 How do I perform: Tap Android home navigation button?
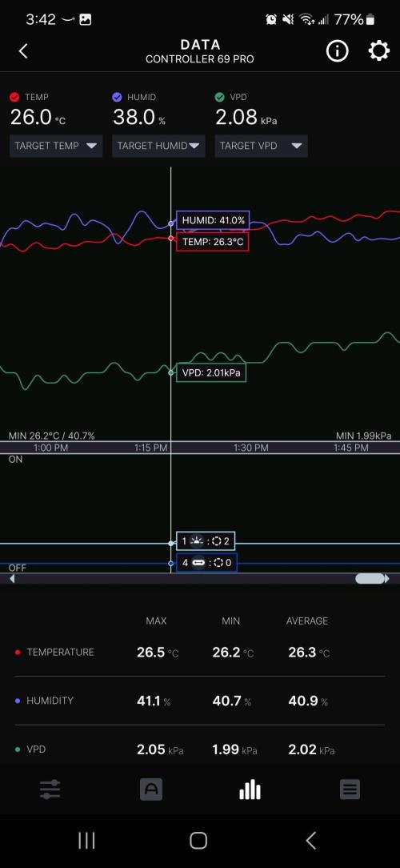coord(198,840)
